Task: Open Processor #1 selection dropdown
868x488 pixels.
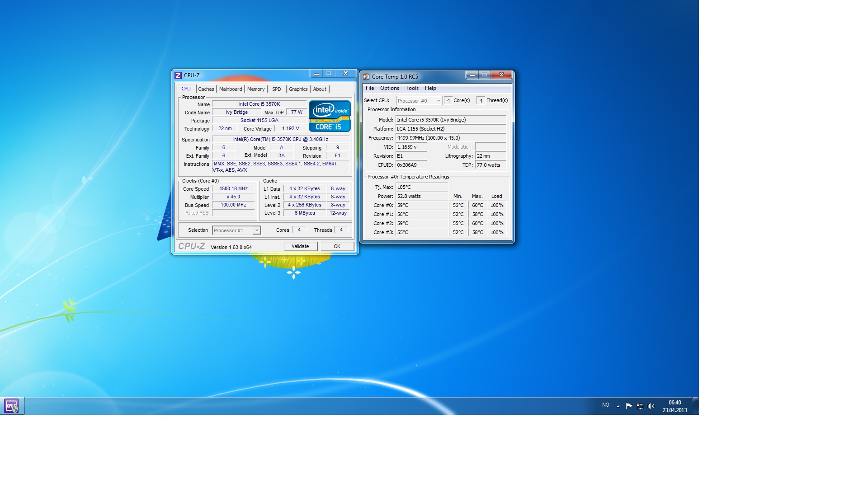Action: click(x=236, y=230)
